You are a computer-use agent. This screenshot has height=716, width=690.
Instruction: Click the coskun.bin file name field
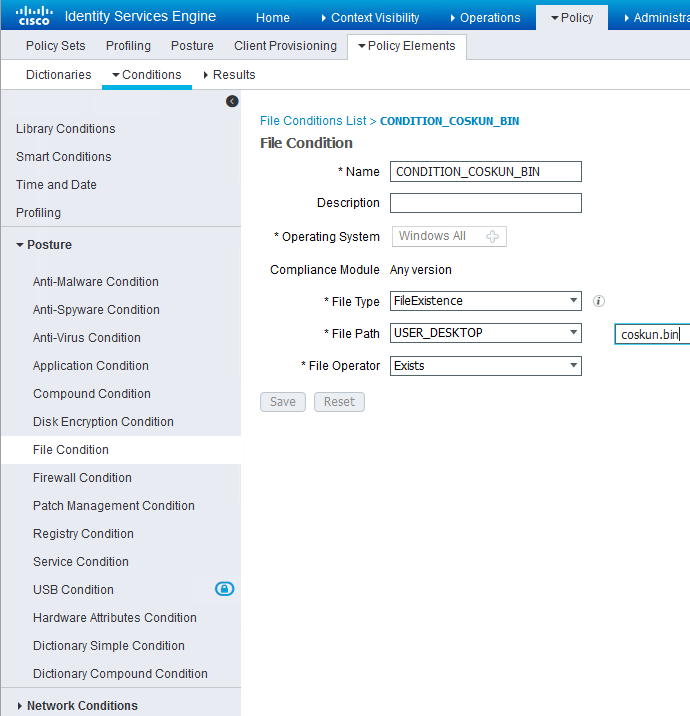click(x=652, y=335)
